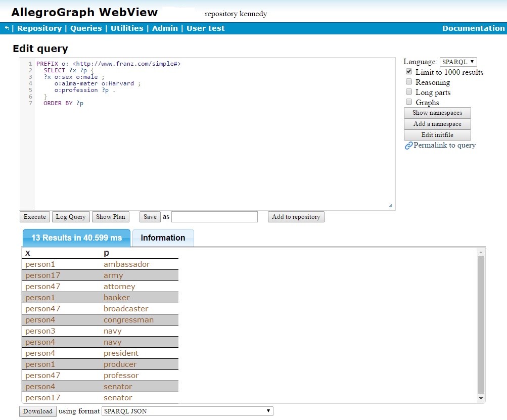Click the permalink chain icon
This screenshot has height=420, width=507.
click(408, 146)
